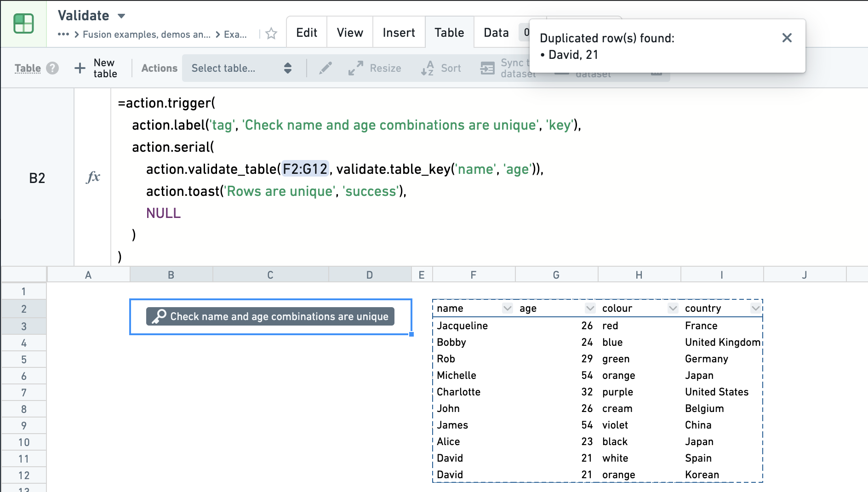Screen dimensions: 868x492
Task: Open the name column filter dropdown
Action: click(507, 308)
